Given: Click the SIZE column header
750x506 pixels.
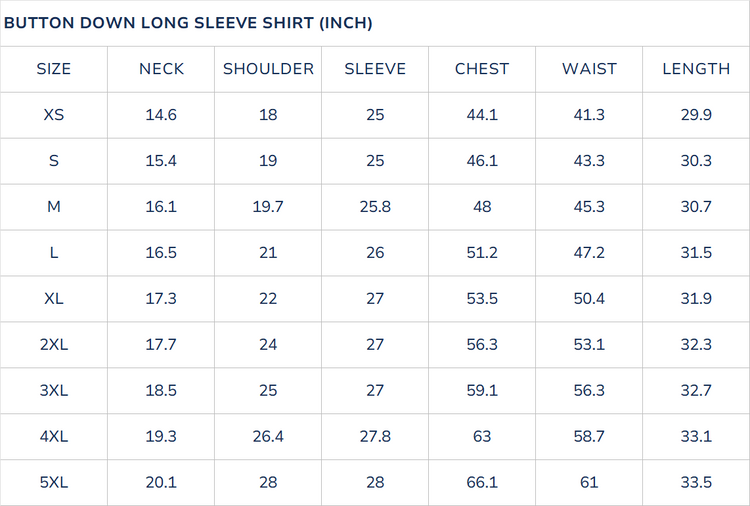Looking at the screenshot, I should [54, 69].
